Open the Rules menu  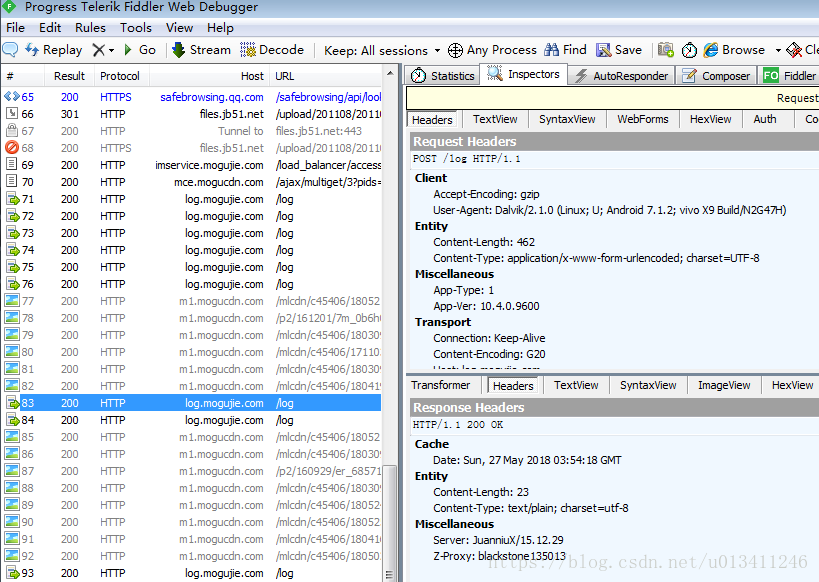90,28
